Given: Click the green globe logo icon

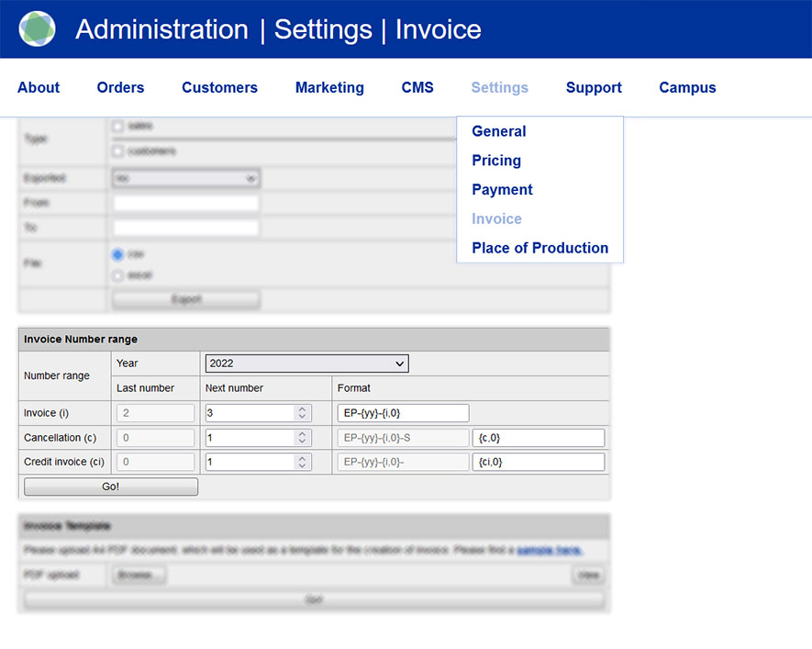Looking at the screenshot, I should (37, 29).
